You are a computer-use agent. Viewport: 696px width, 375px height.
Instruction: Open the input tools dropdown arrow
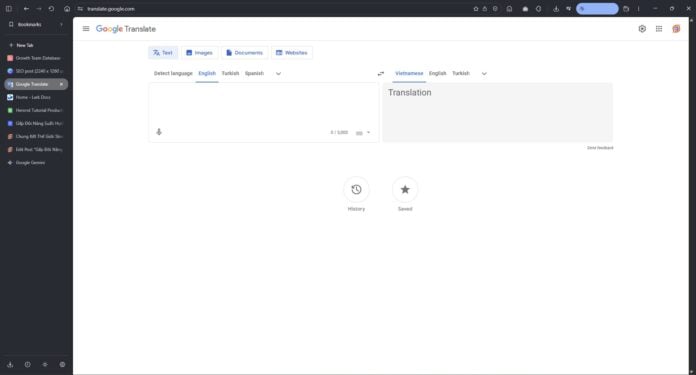click(x=368, y=132)
